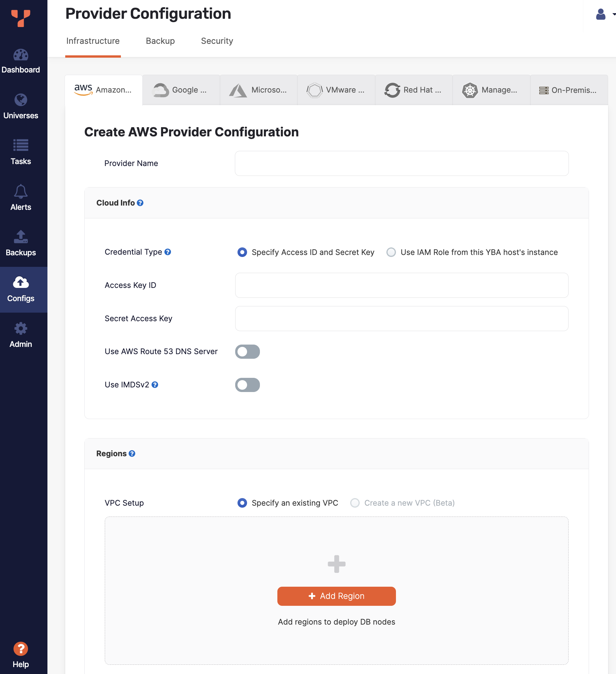616x674 pixels.
Task: Switch to the Backup tab
Action: [160, 41]
